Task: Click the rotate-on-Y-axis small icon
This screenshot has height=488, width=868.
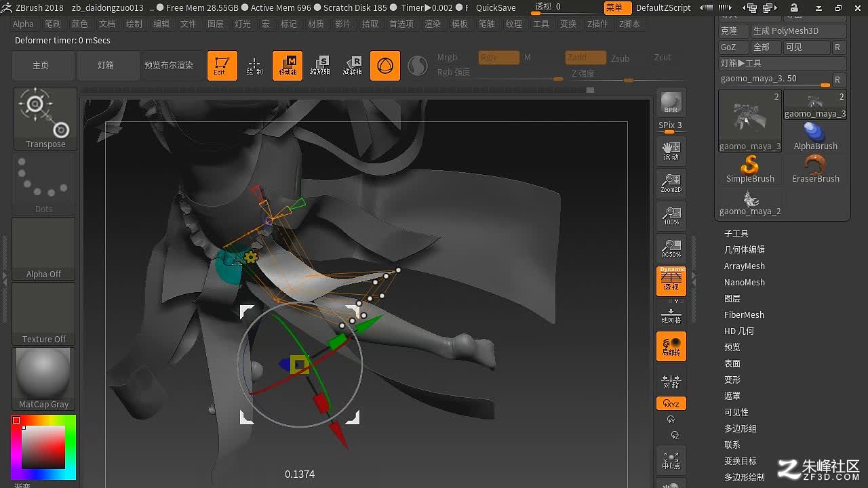Action: (x=671, y=420)
